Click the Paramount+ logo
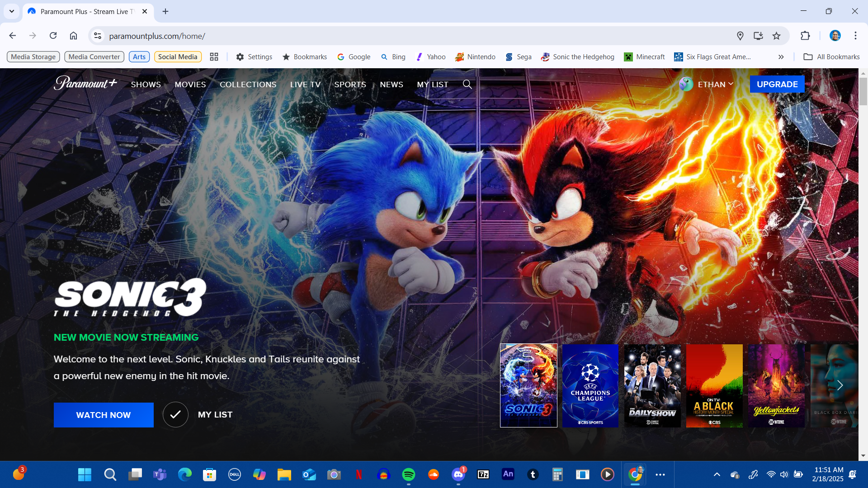The image size is (868, 488). coord(85,83)
